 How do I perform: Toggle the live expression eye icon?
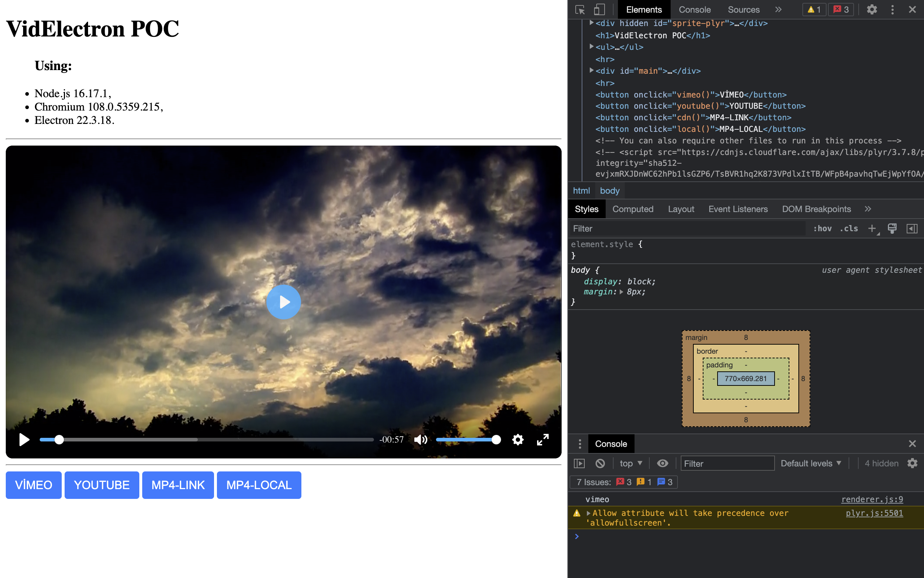[x=662, y=463]
